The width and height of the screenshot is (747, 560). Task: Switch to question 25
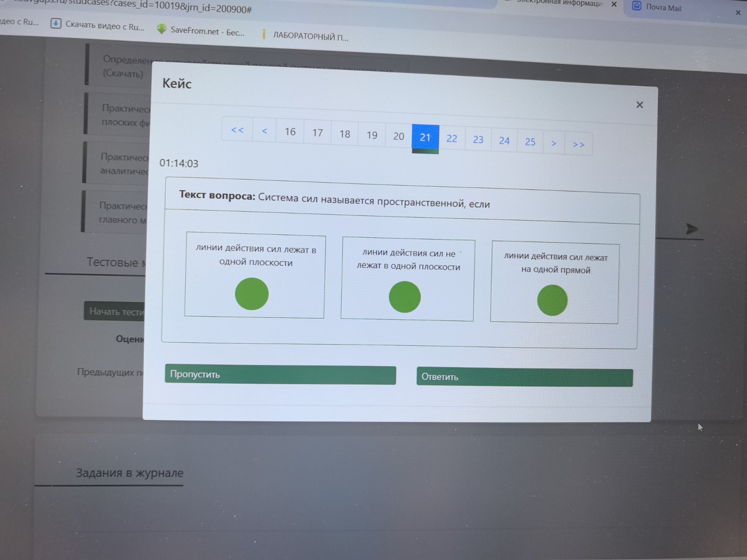click(x=530, y=142)
